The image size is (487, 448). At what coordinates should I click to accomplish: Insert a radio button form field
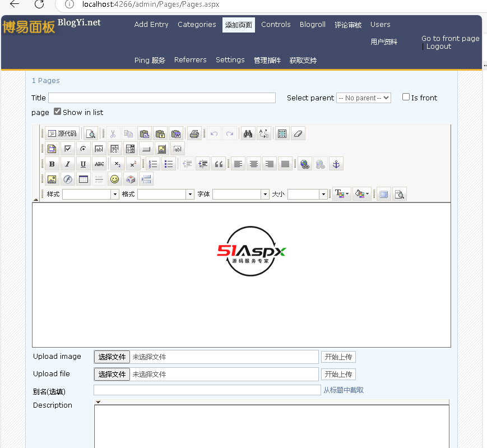(x=84, y=149)
